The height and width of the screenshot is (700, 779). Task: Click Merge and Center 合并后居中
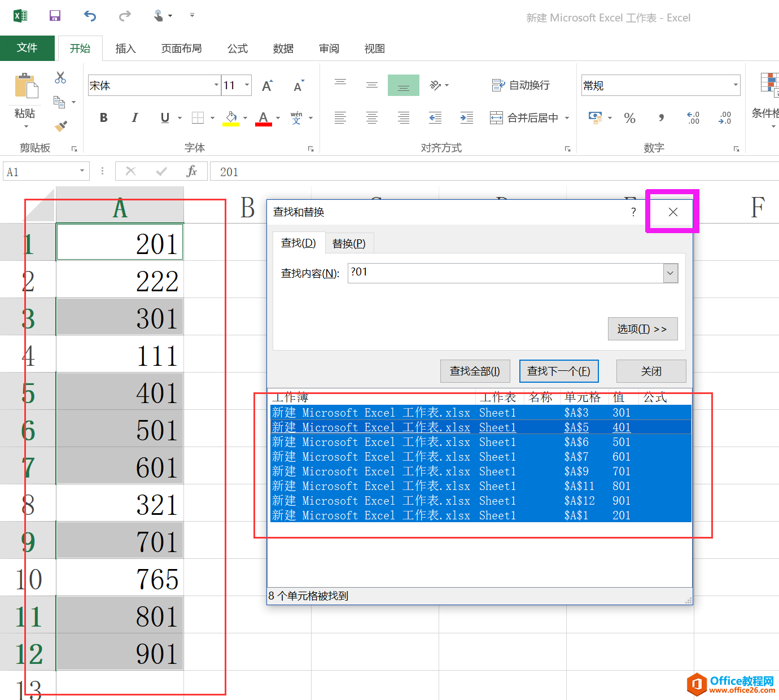pos(524,118)
